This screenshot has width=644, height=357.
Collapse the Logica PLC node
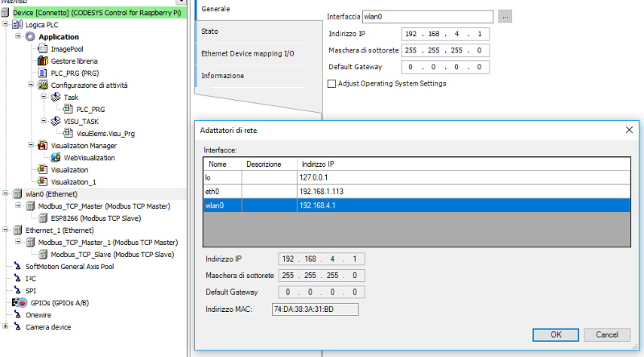(x=5, y=24)
